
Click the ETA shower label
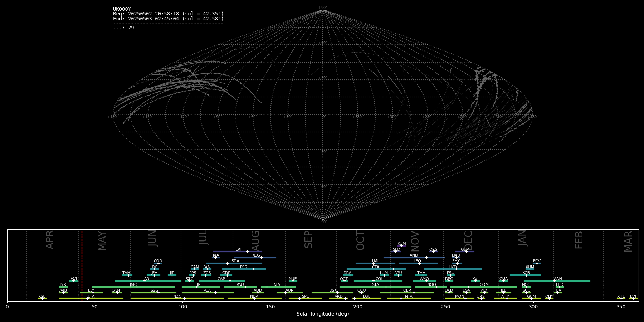pos(91,297)
